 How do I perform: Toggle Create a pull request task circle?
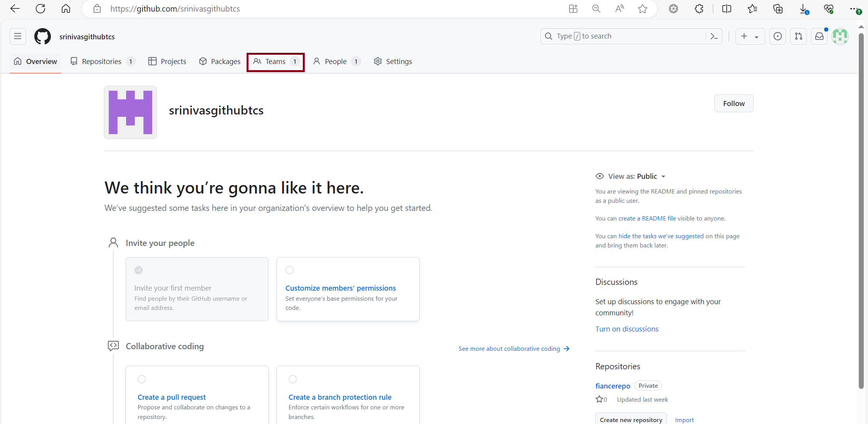point(142,379)
